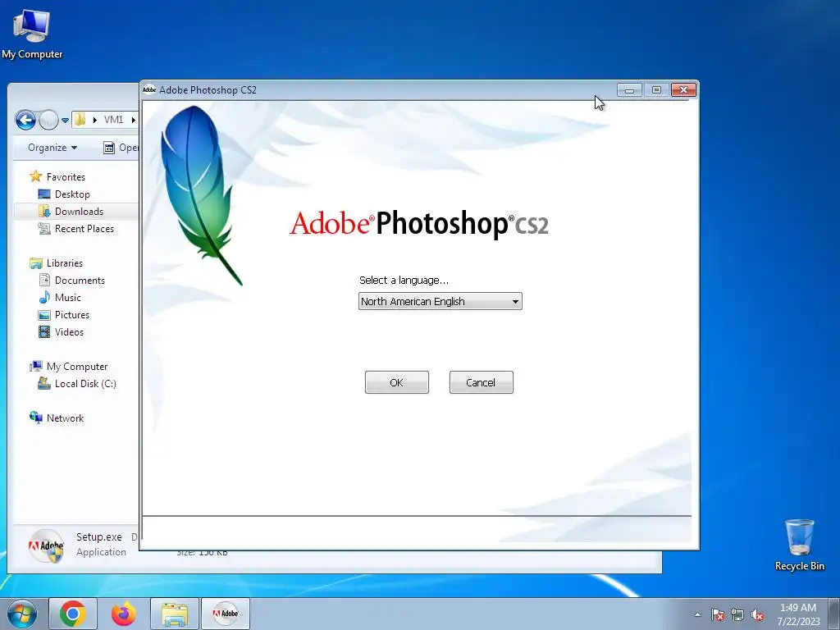Confirm the language with the OK button

click(x=396, y=382)
